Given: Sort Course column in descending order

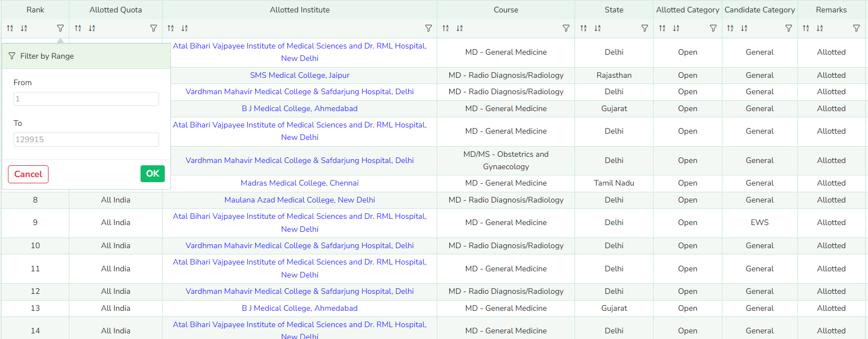Looking at the screenshot, I should coord(459,28).
